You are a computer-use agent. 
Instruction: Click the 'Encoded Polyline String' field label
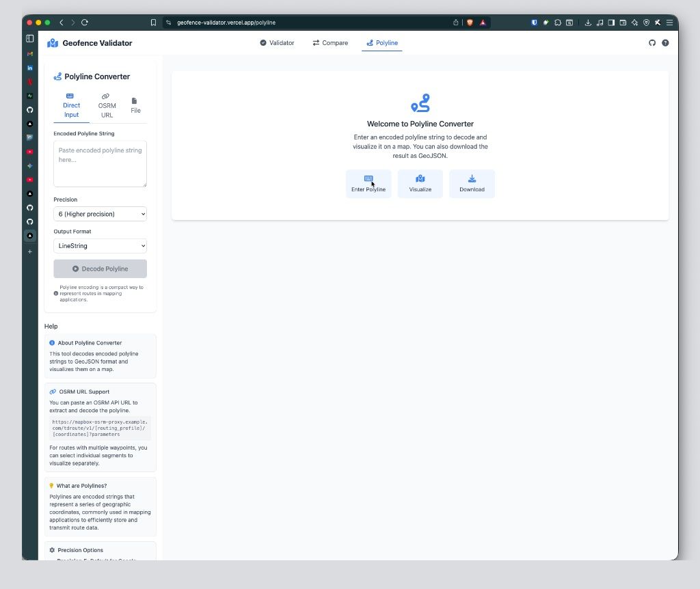click(x=84, y=133)
